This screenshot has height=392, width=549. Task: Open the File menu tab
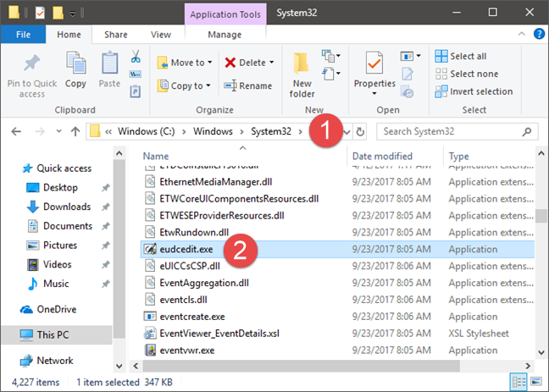pos(23,35)
